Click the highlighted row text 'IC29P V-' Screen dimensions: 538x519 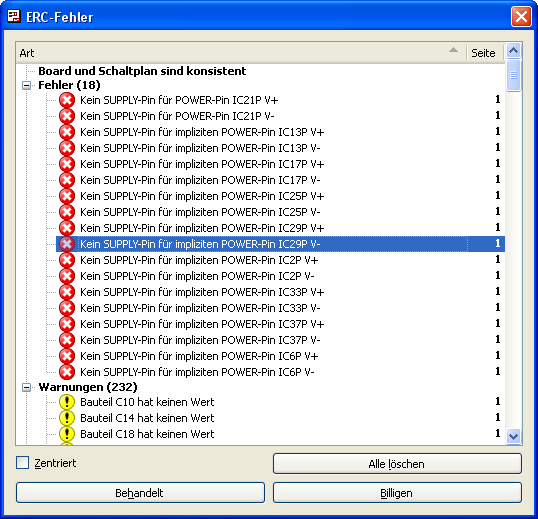pyautogui.click(x=200, y=244)
